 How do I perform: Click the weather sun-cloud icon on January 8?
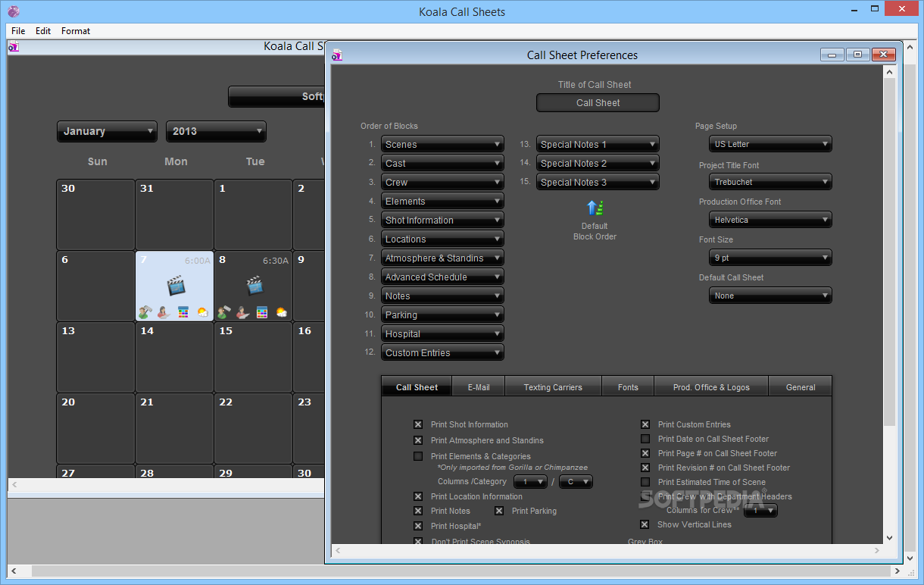282,312
